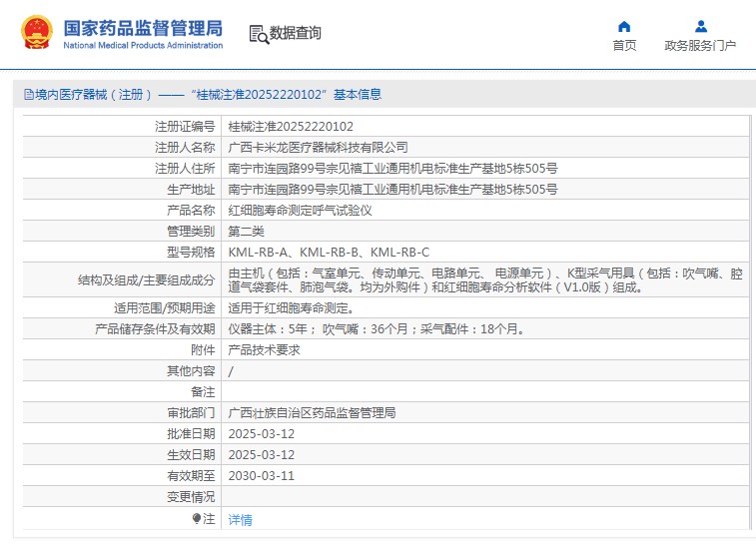756x547 pixels.
Task: Click the 政务服务门户 person icon
Action: click(x=700, y=26)
